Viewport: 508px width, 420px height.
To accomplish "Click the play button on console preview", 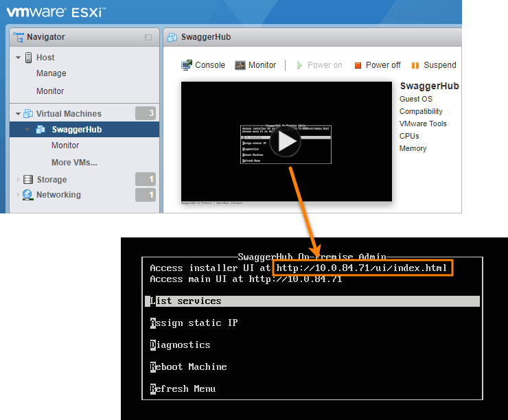I will [x=286, y=142].
